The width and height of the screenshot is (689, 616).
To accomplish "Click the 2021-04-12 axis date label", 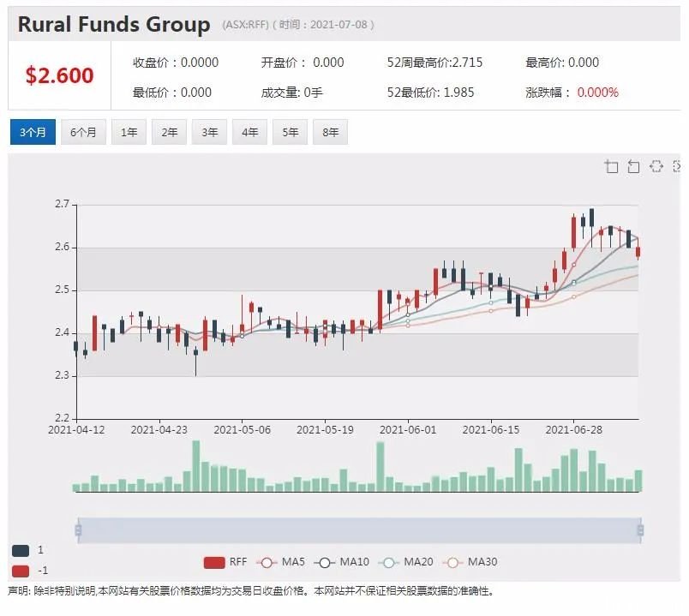I will 76,430.
